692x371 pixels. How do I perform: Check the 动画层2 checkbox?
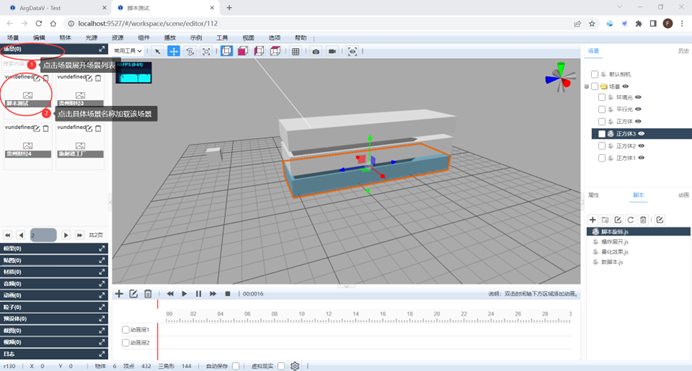click(125, 342)
